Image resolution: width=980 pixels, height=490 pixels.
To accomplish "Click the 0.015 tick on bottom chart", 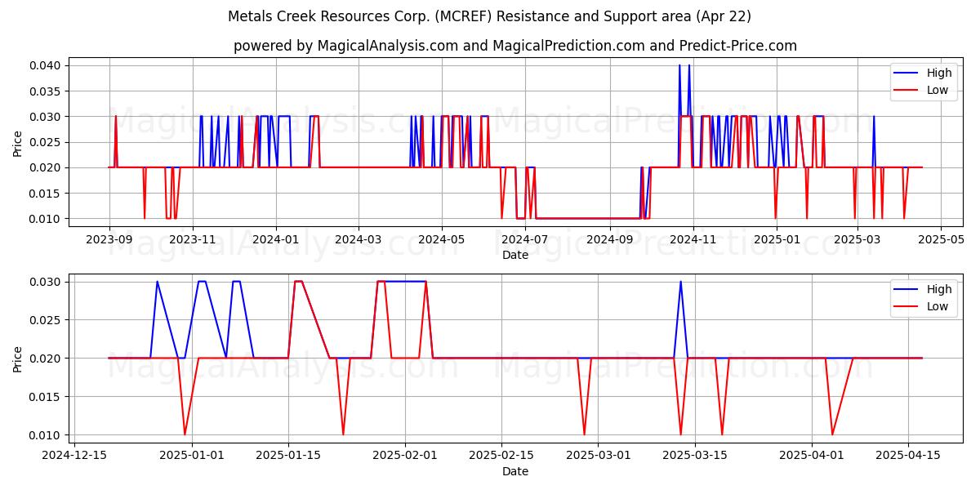I will (46, 397).
